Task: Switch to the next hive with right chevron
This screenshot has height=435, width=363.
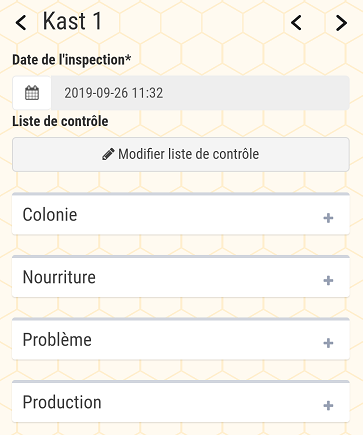Action: (x=341, y=23)
